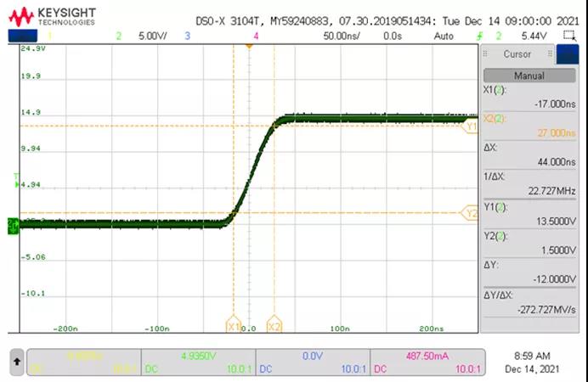Open the Auto trigger mode setting
Screen dimensions: 588x382
443,37
